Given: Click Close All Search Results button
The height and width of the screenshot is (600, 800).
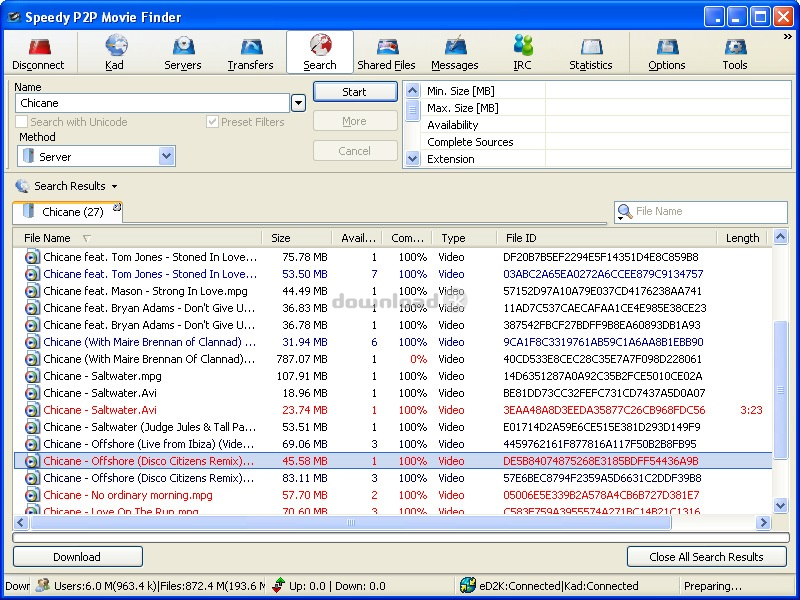Looking at the screenshot, I should coord(707,557).
